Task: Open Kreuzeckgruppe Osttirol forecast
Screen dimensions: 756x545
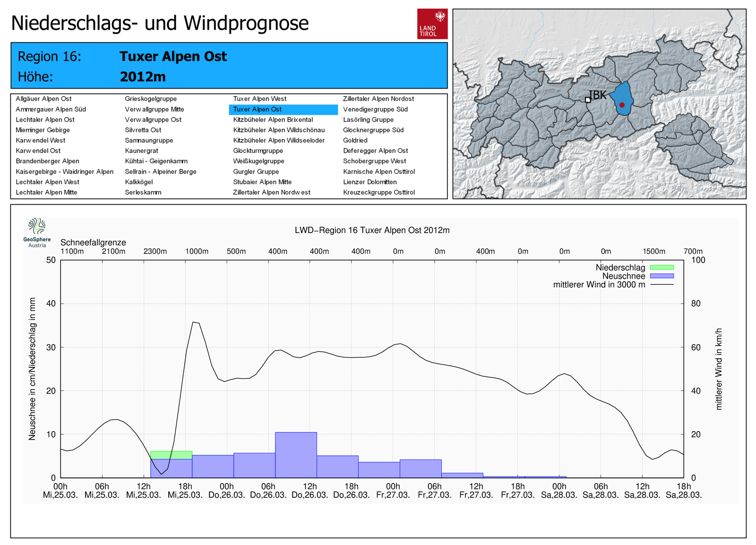Action: pyautogui.click(x=379, y=192)
